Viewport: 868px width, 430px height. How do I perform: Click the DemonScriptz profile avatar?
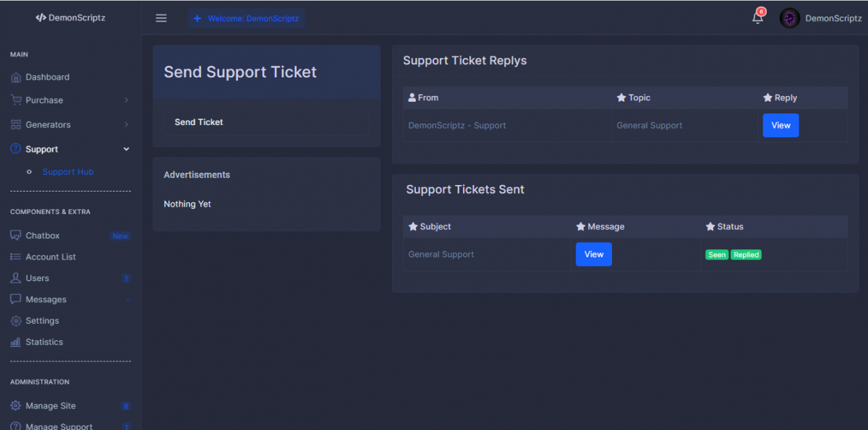tap(789, 18)
